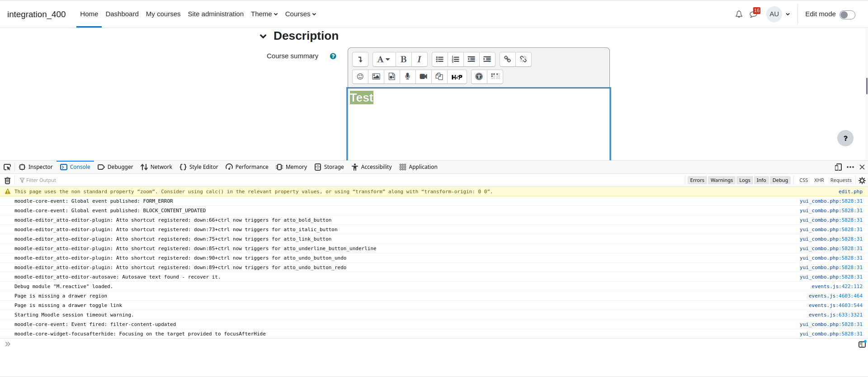Open the Style Editor tab
Screen dimensions: 868x377
point(199,167)
